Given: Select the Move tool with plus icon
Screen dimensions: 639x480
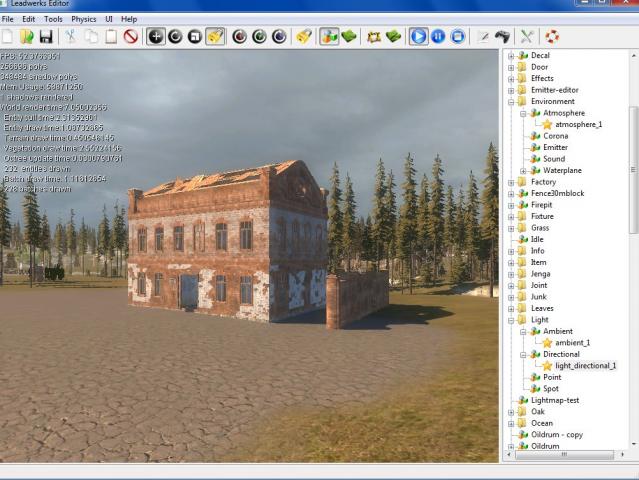Looking at the screenshot, I should 155,37.
